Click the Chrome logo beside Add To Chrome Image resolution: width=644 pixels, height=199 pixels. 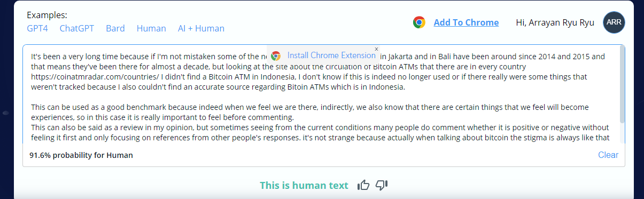pos(419,22)
